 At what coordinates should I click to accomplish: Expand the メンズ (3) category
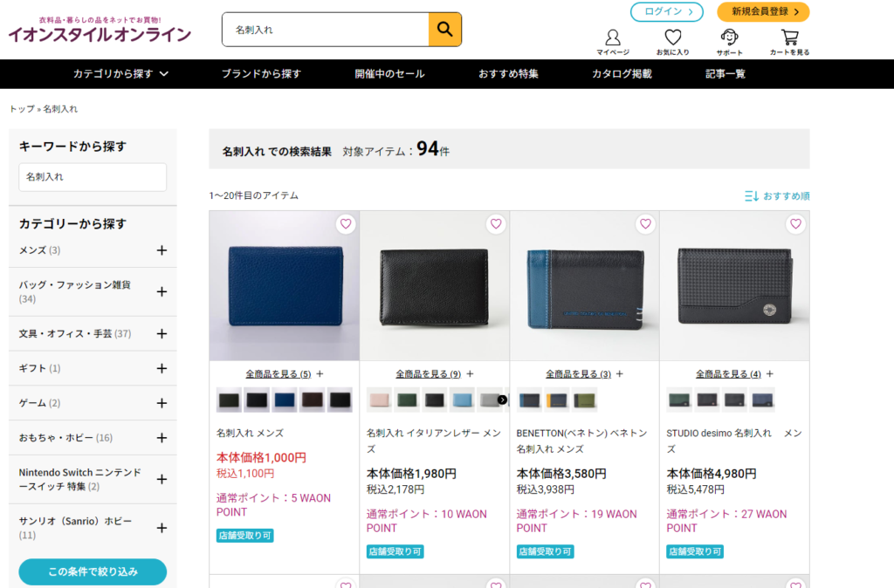(162, 250)
